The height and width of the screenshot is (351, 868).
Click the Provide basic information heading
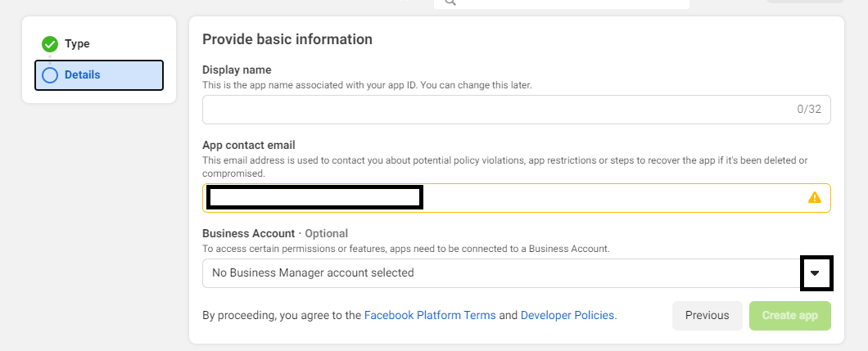click(x=287, y=39)
